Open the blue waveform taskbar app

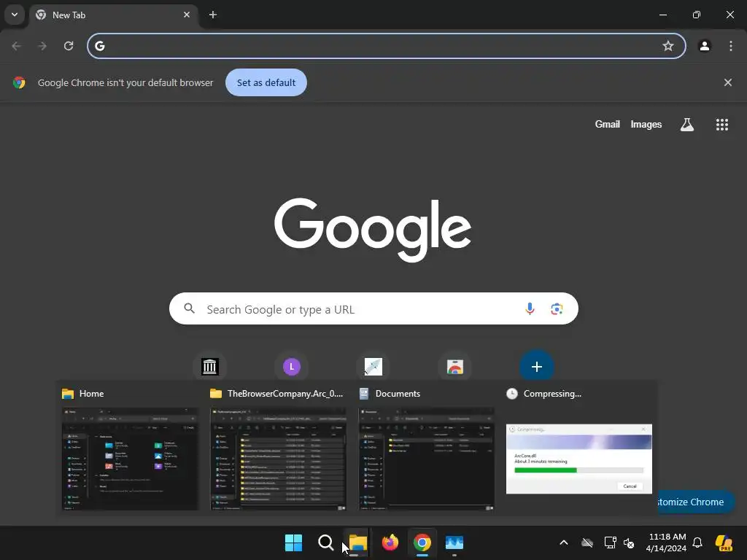pos(454,542)
